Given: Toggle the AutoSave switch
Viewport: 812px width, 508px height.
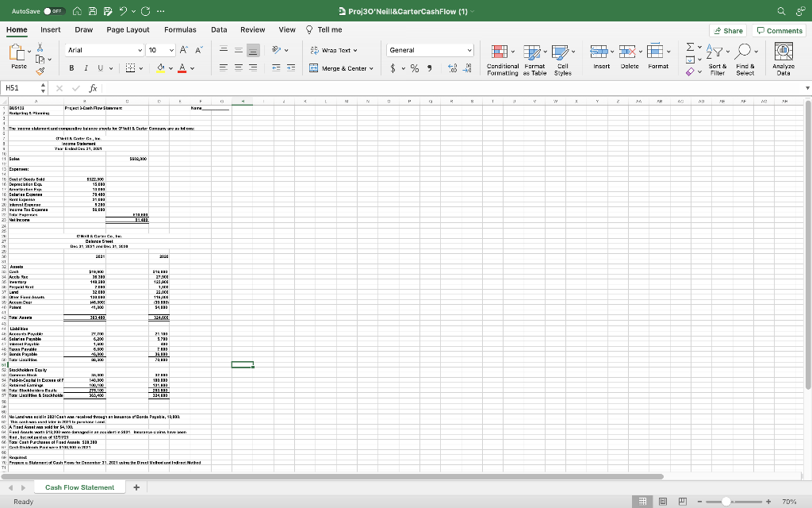Looking at the screenshot, I should 54,11.
